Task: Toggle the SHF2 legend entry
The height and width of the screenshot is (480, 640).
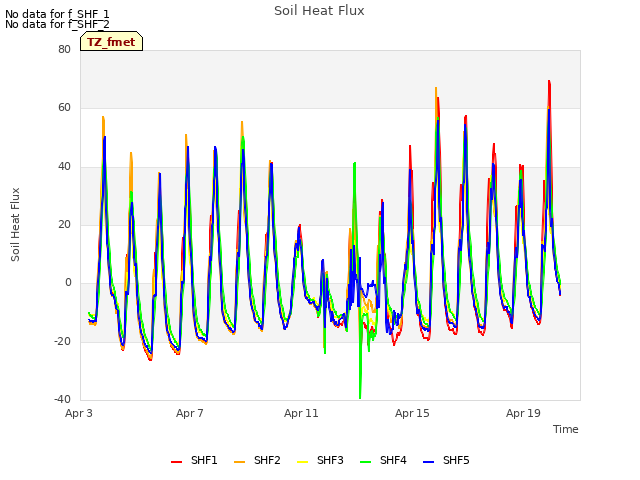Action: [257, 460]
